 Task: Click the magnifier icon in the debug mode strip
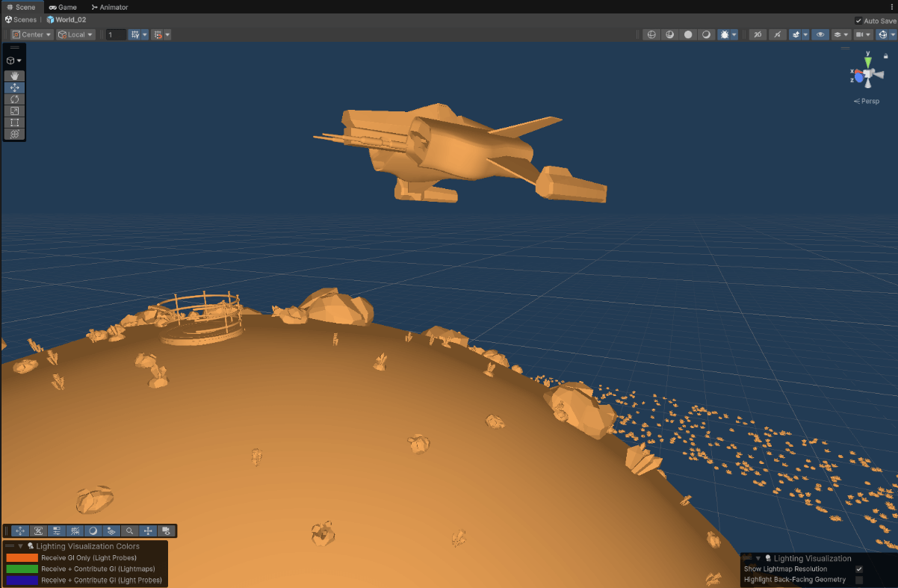pyautogui.click(x=128, y=530)
